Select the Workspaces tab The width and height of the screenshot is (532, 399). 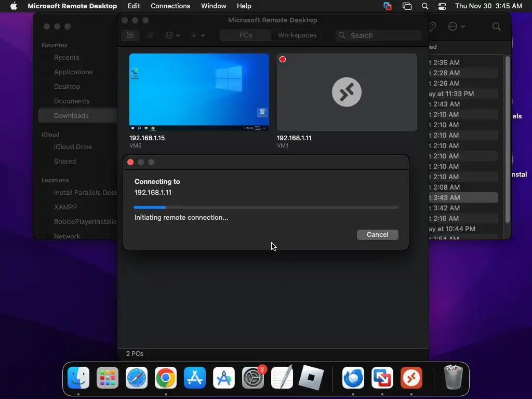(x=297, y=35)
